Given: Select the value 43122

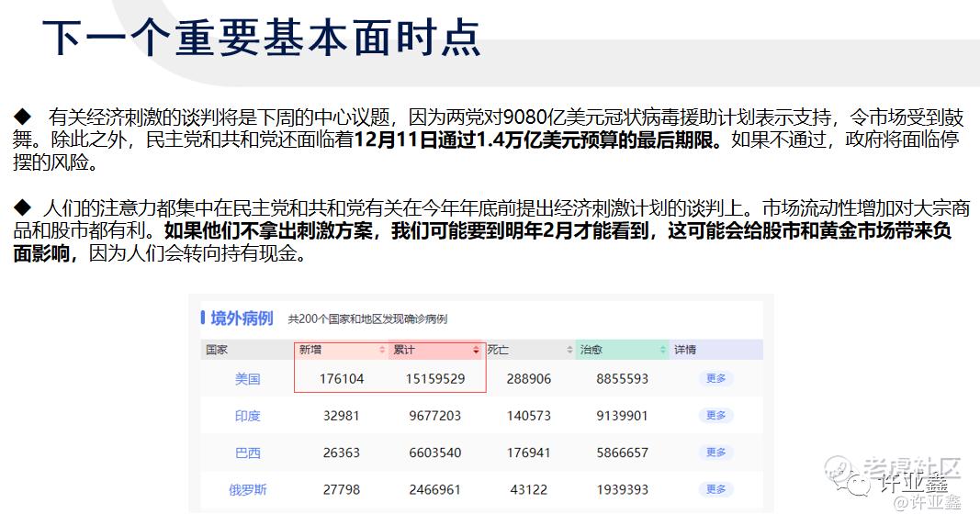Looking at the screenshot, I should pos(529,489).
